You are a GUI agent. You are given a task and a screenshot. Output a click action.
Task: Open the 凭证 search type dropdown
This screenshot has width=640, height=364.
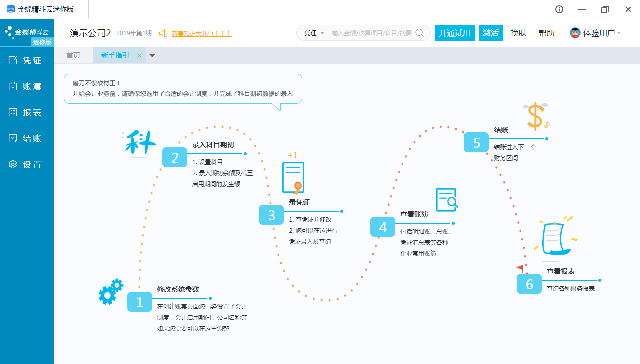[x=314, y=33]
